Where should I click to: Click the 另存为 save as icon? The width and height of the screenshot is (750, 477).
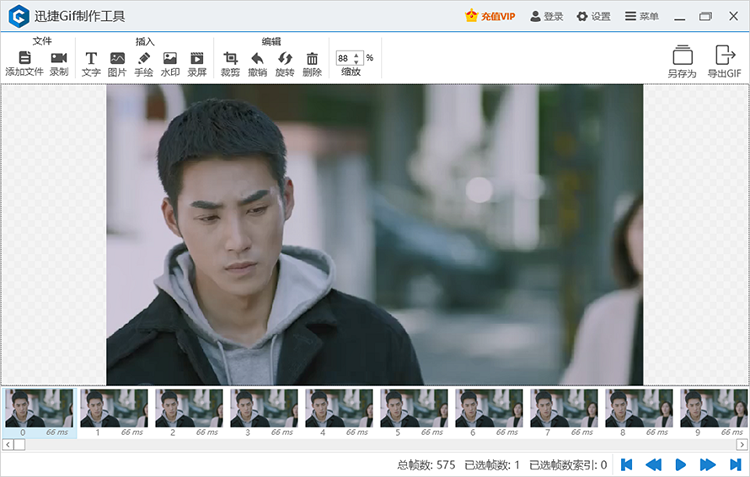pyautogui.click(x=682, y=55)
